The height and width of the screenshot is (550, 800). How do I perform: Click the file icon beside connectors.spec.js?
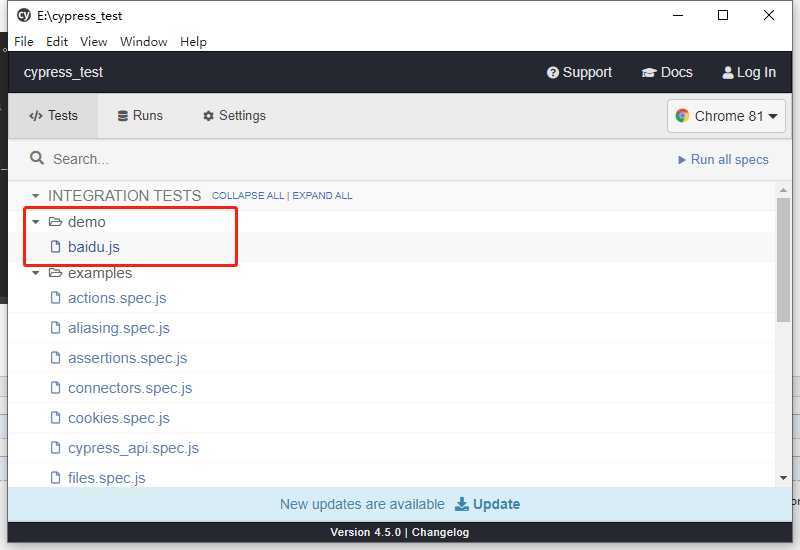pyautogui.click(x=55, y=388)
